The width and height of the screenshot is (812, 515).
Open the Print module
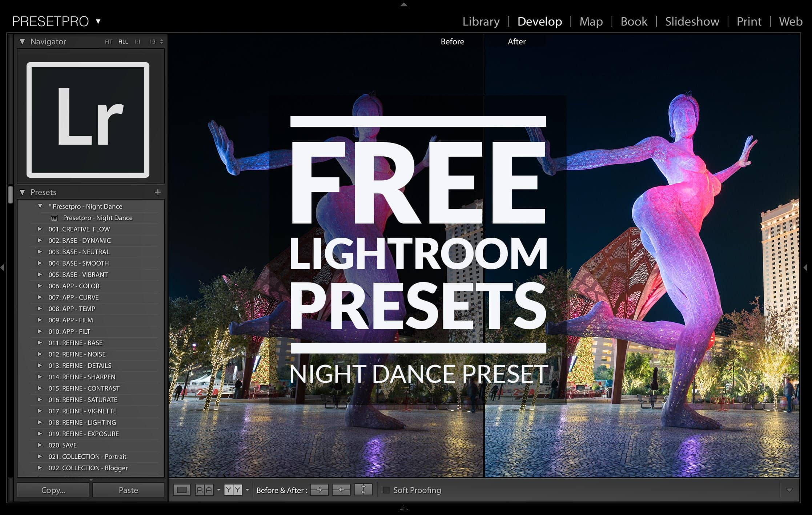(749, 21)
